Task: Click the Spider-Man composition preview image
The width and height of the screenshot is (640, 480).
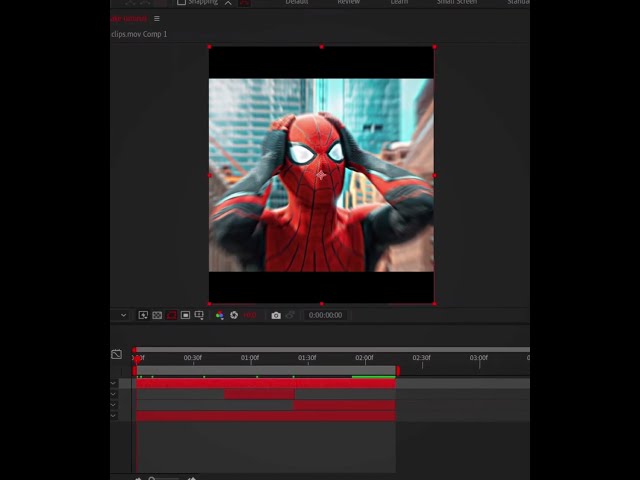Action: click(x=321, y=175)
